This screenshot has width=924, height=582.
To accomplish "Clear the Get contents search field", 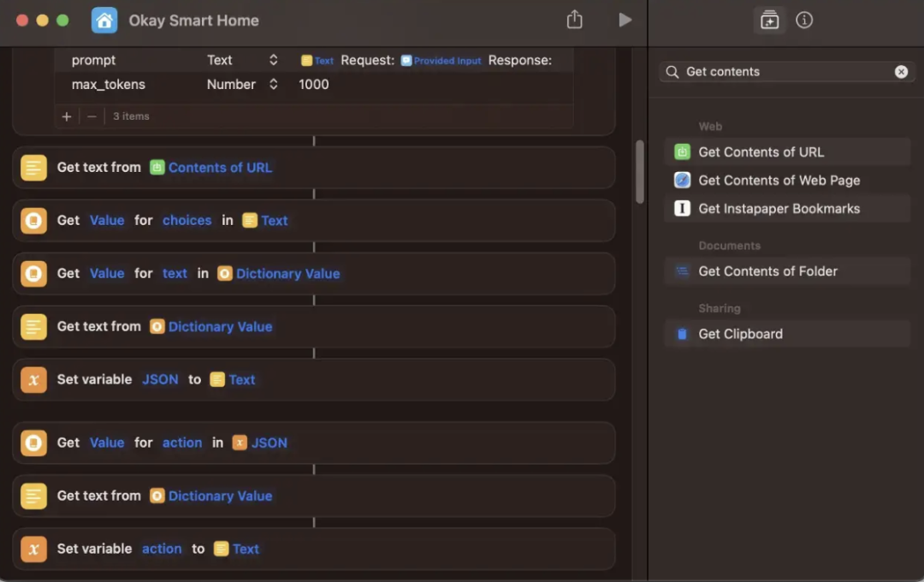I will coord(901,72).
